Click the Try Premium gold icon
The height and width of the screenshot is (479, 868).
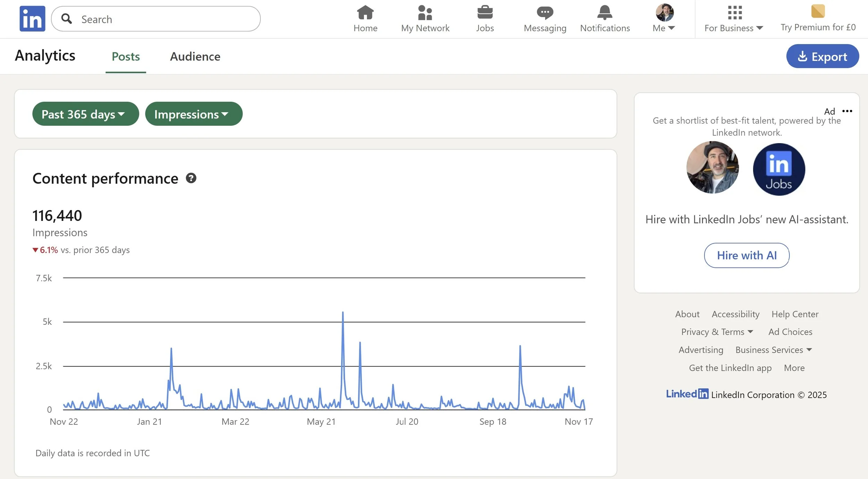pyautogui.click(x=818, y=11)
